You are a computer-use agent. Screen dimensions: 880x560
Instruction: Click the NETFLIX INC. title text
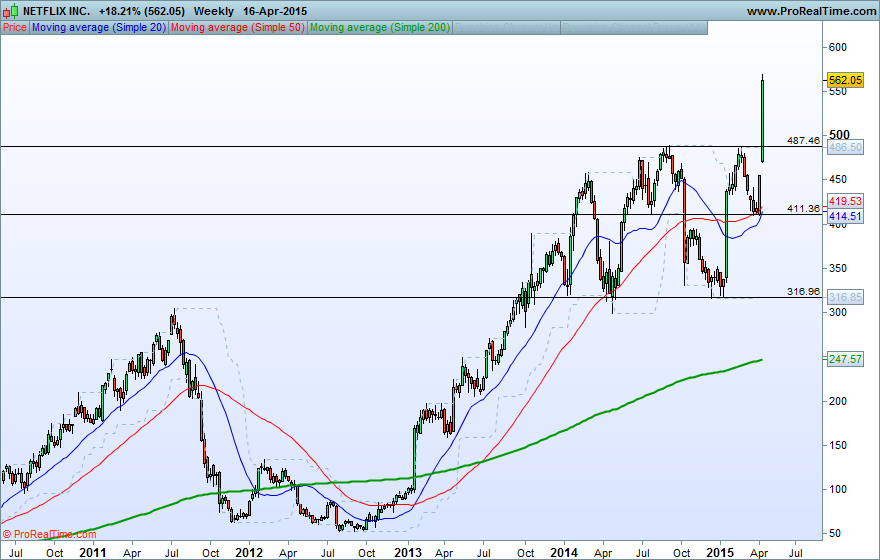(x=56, y=11)
